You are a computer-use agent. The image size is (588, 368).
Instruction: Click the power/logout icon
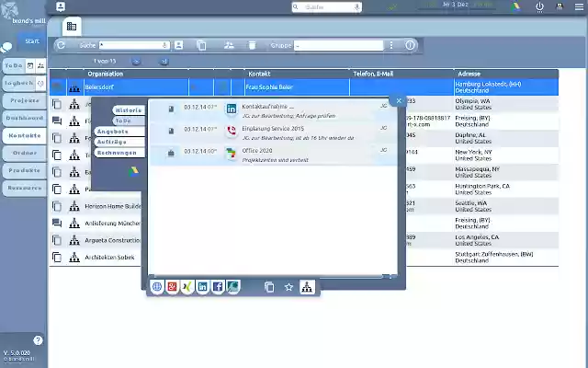click(x=539, y=6)
